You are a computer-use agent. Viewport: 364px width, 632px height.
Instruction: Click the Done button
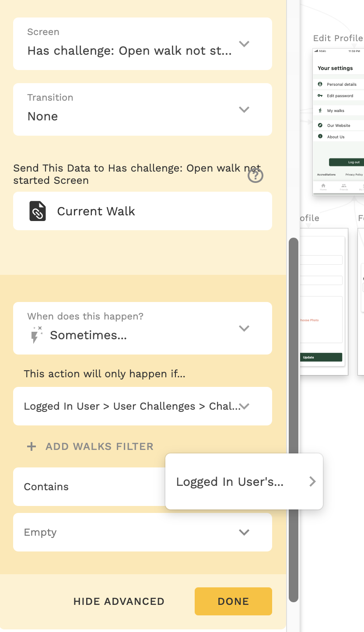[233, 601]
